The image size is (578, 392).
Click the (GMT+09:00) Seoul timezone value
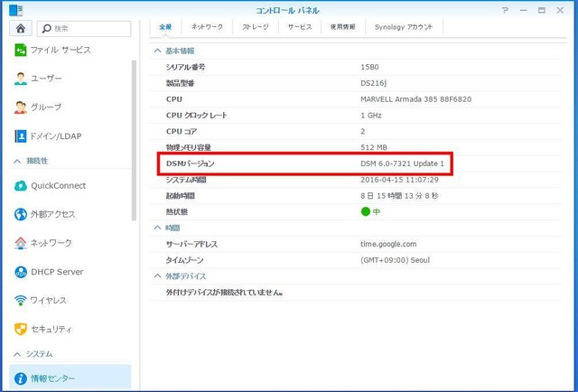396,260
